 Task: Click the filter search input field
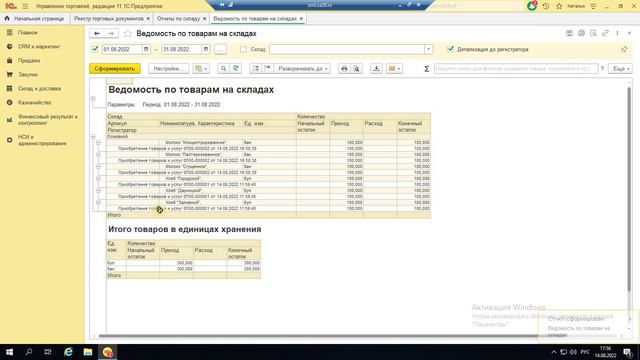tap(516, 69)
